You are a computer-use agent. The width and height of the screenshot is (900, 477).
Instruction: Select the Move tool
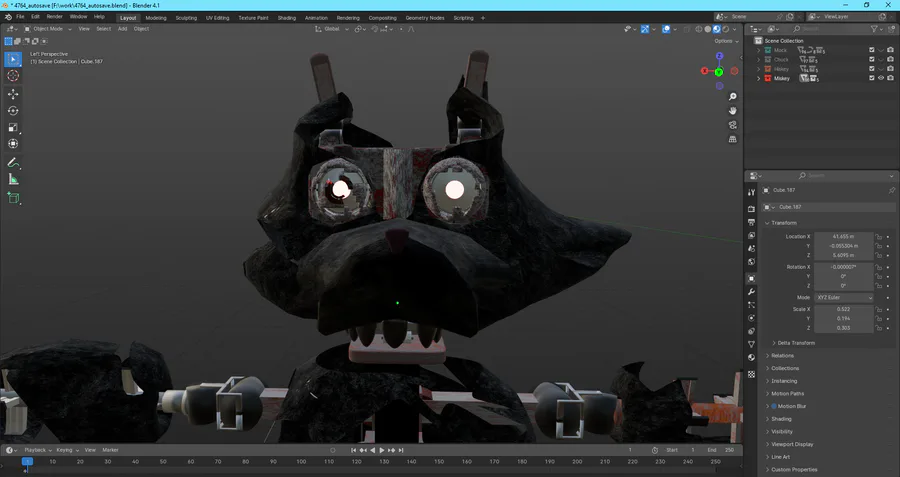(x=13, y=94)
